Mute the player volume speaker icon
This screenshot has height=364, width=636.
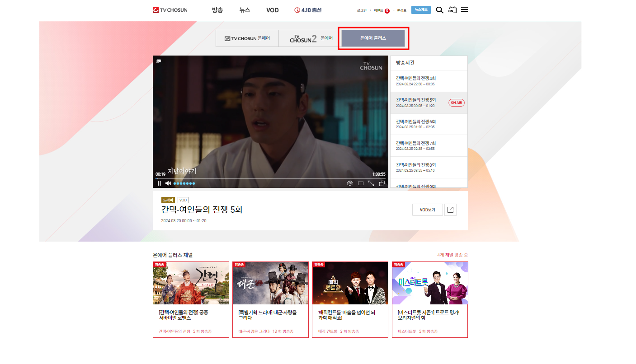(168, 183)
